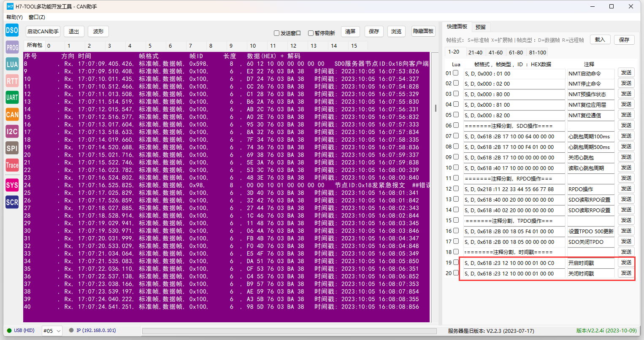Open the PROG programmer tool

pos(12,47)
